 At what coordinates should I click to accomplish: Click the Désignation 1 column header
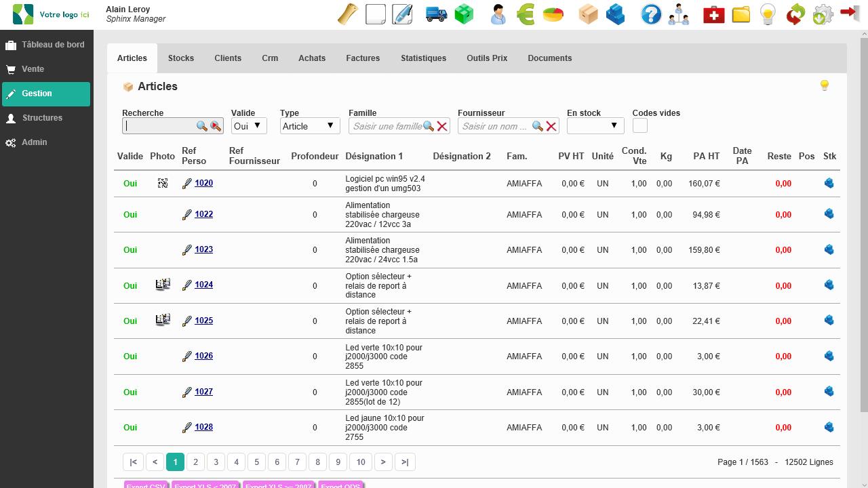click(374, 156)
